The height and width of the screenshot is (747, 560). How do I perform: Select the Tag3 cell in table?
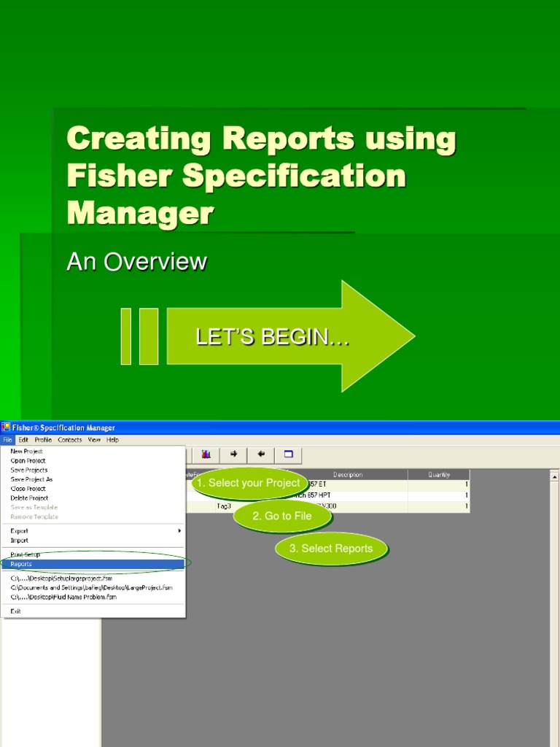point(224,506)
